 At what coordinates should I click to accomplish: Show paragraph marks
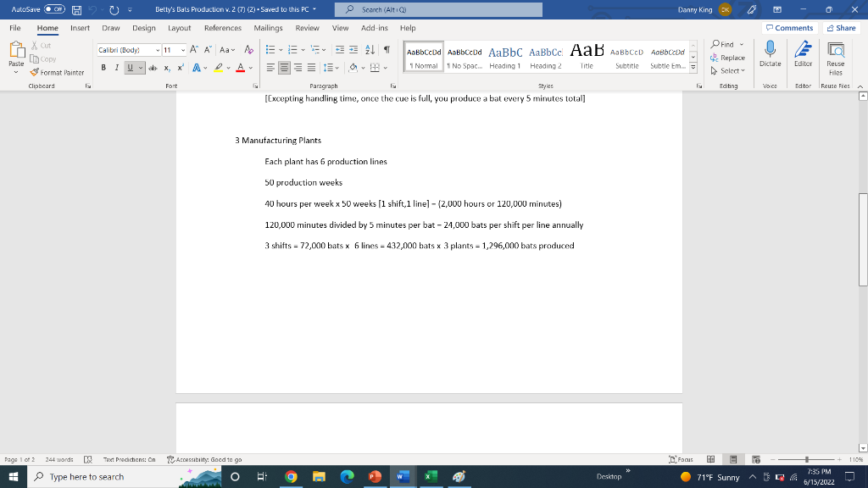387,50
